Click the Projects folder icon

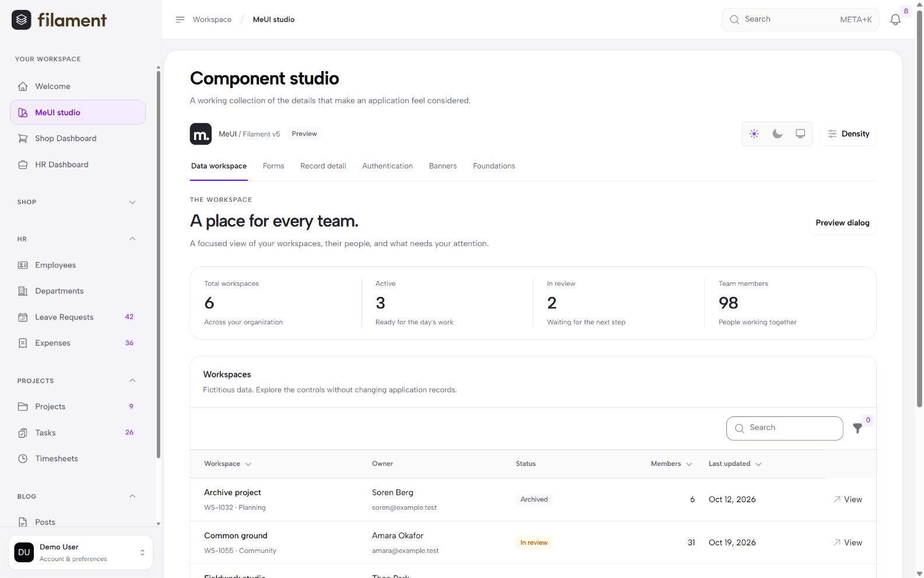(x=23, y=407)
